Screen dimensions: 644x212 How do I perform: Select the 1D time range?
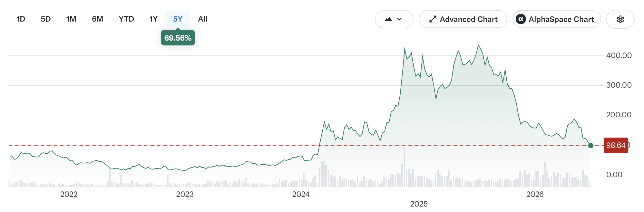[21, 19]
